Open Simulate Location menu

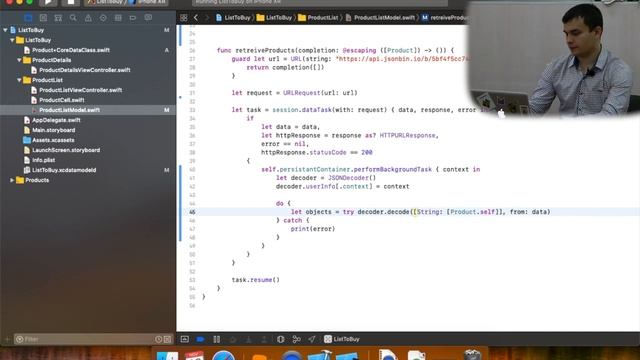312,339
